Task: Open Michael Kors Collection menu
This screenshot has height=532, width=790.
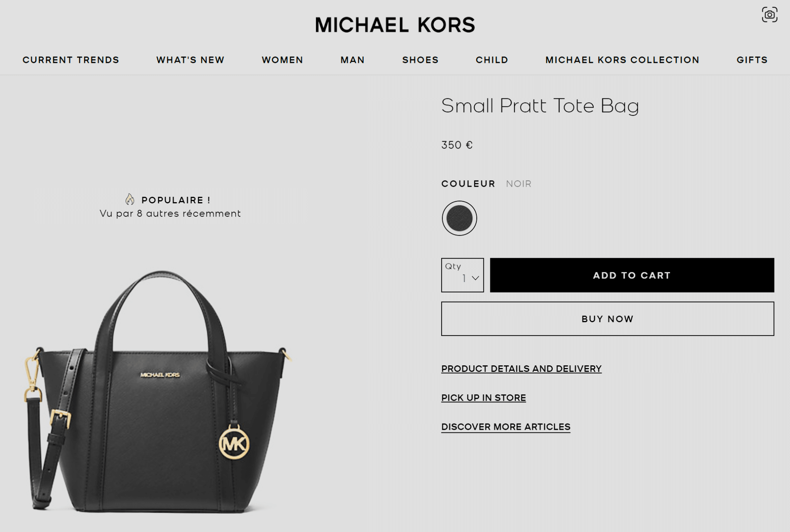Action: click(x=622, y=60)
